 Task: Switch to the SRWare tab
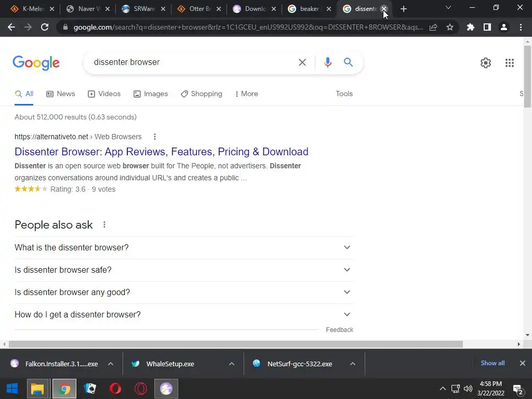tap(143, 9)
